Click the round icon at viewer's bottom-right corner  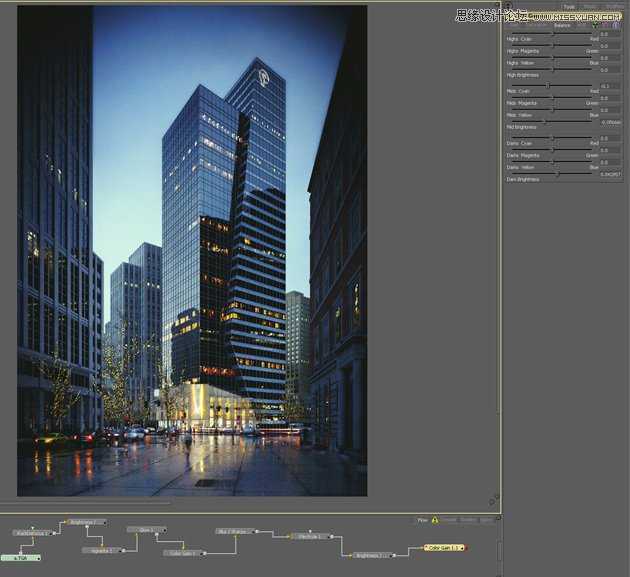click(492, 502)
